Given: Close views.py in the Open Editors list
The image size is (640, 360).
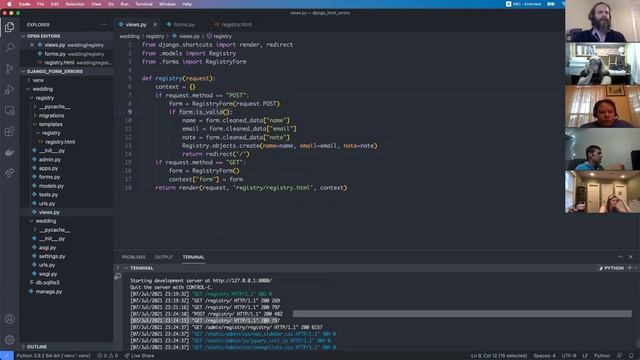Looking at the screenshot, I should (32, 45).
